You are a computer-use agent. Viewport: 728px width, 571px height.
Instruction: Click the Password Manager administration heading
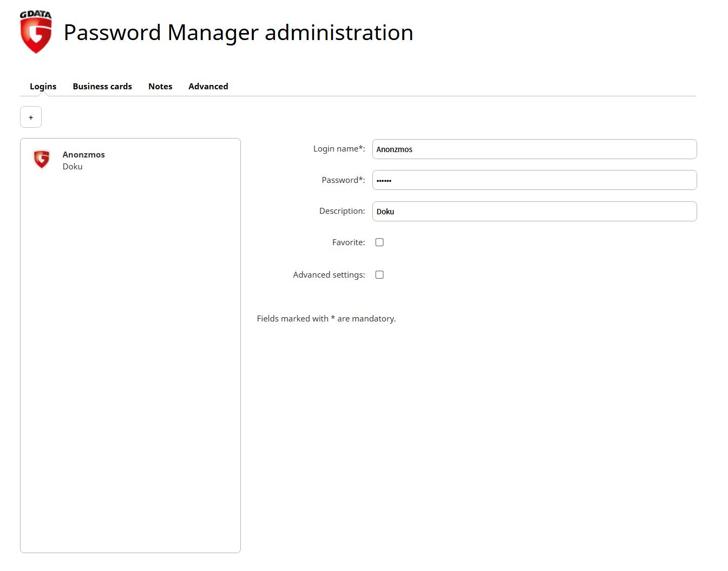pos(238,32)
